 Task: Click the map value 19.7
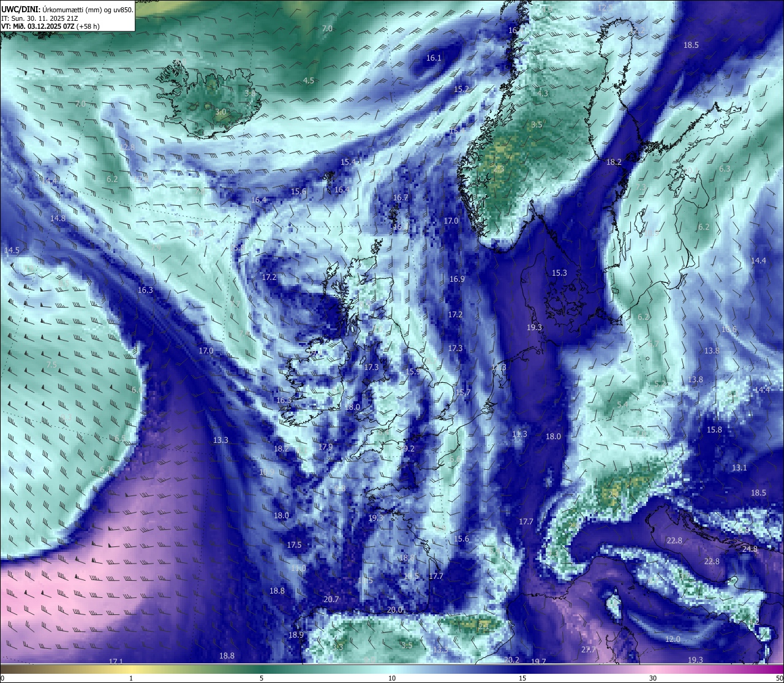click(538, 662)
